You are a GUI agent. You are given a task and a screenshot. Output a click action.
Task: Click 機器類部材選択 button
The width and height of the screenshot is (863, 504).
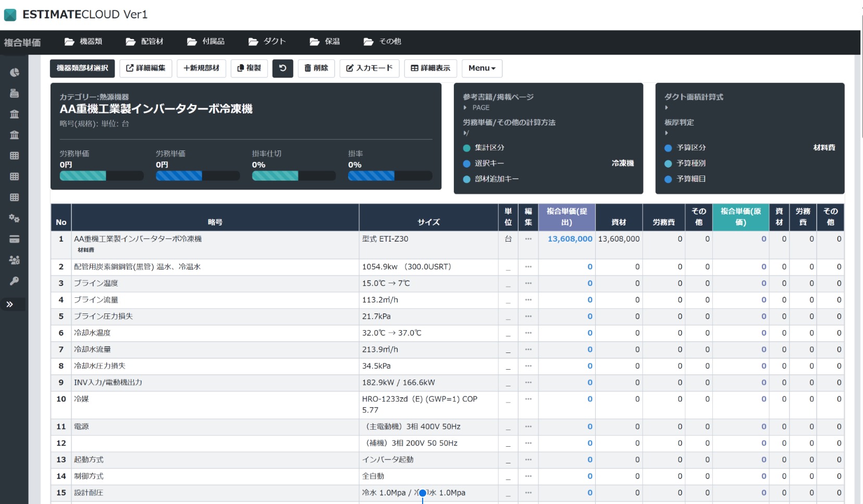tap(82, 68)
